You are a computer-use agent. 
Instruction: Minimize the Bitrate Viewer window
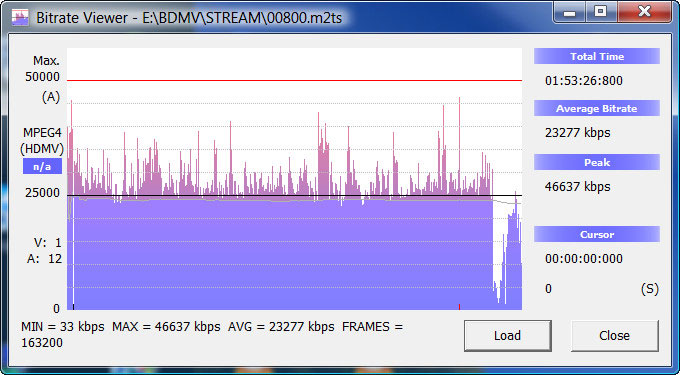[x=569, y=12]
